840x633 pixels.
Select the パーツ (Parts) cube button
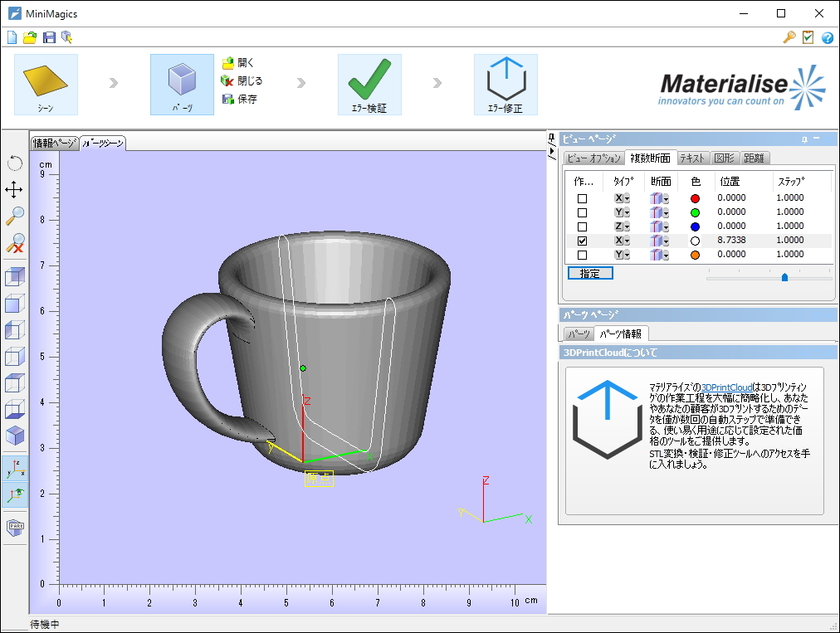pos(182,84)
